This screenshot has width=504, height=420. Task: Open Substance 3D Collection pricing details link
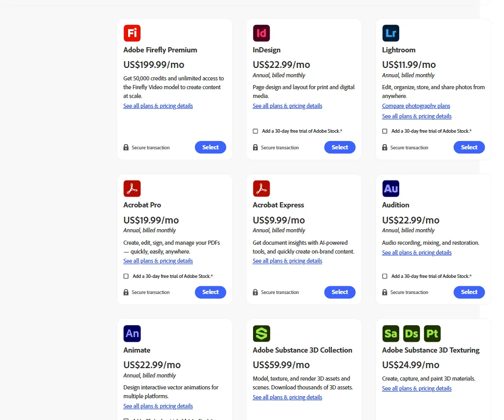[x=287, y=397]
